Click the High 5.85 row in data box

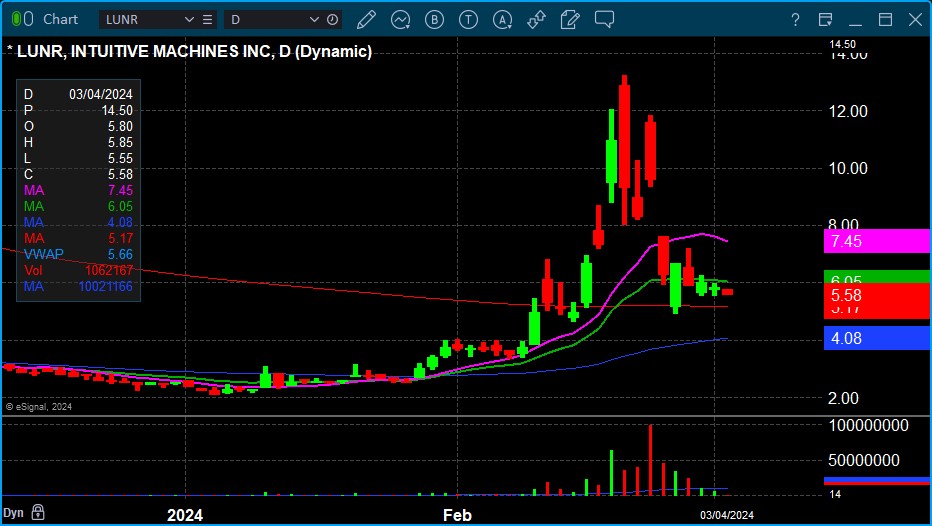(78, 143)
